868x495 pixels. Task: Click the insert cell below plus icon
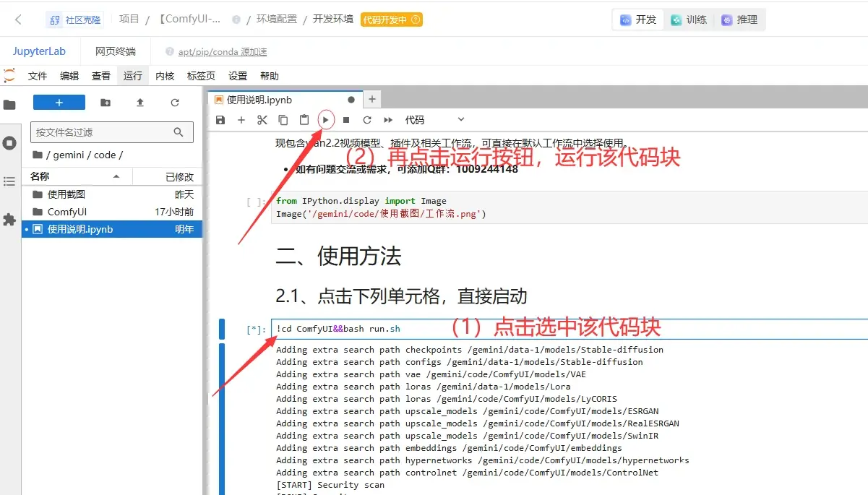[x=241, y=120]
